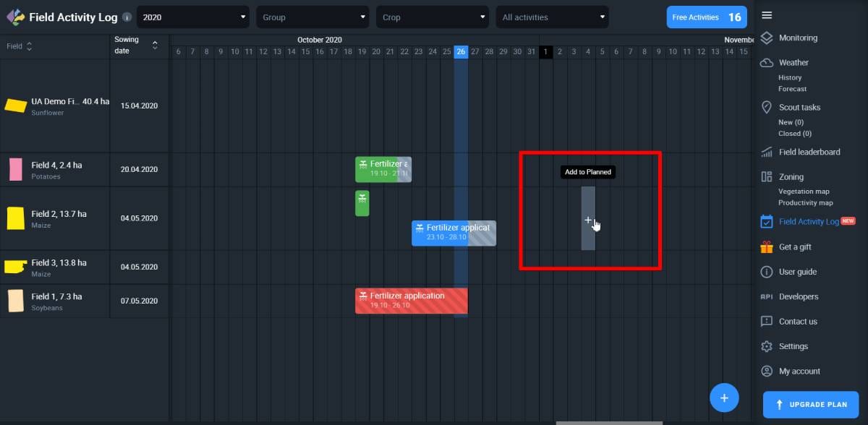Open the Zoning icon

[767, 177]
